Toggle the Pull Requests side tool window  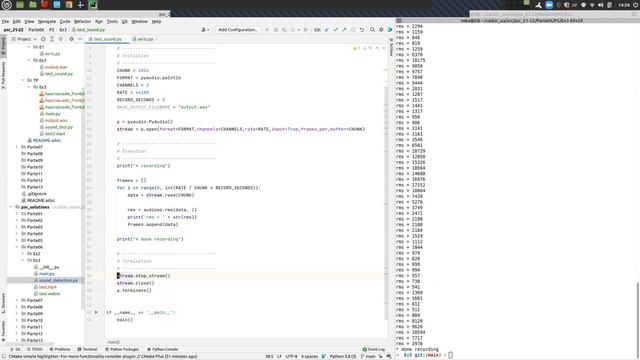pos(3,76)
